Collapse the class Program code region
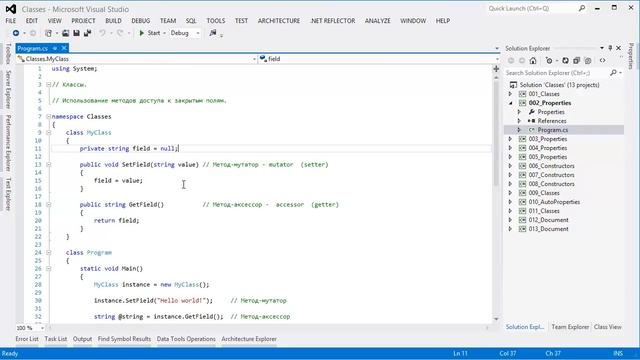The height and width of the screenshot is (360, 640). click(x=48, y=253)
